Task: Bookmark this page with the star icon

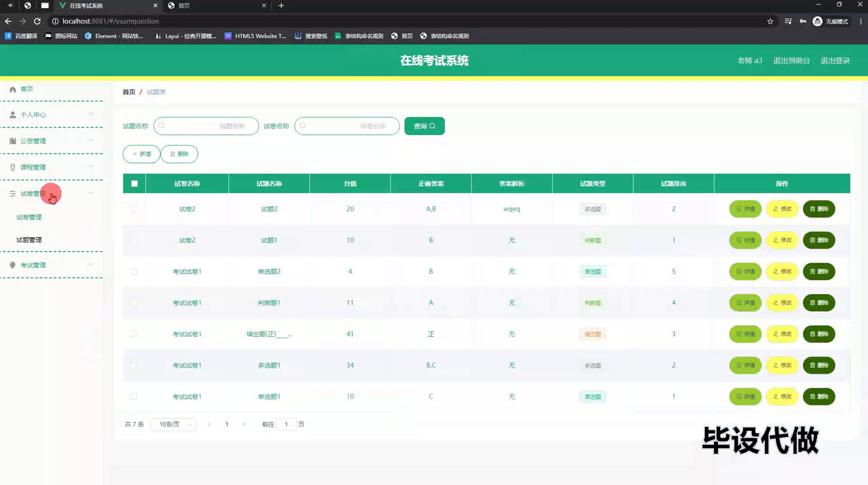Action: pos(770,21)
